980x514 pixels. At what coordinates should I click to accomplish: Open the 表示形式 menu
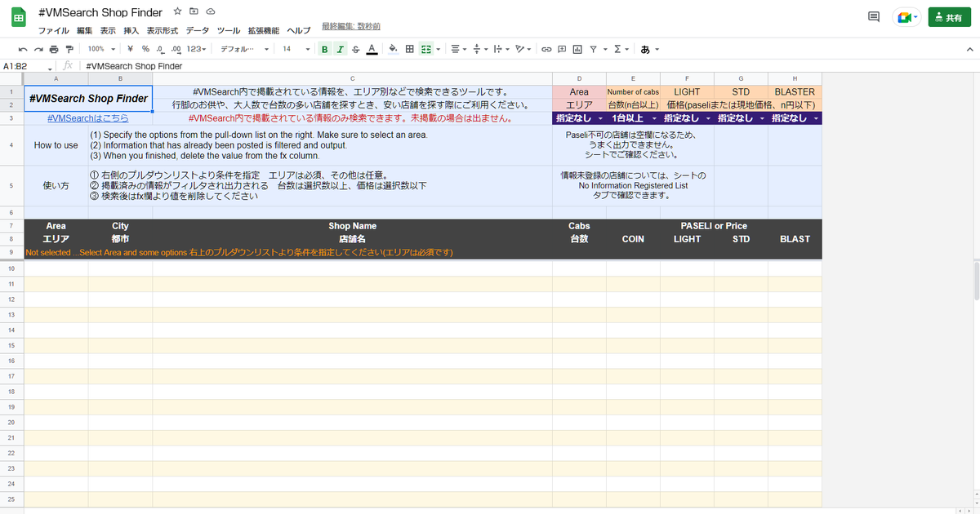pyautogui.click(x=163, y=30)
